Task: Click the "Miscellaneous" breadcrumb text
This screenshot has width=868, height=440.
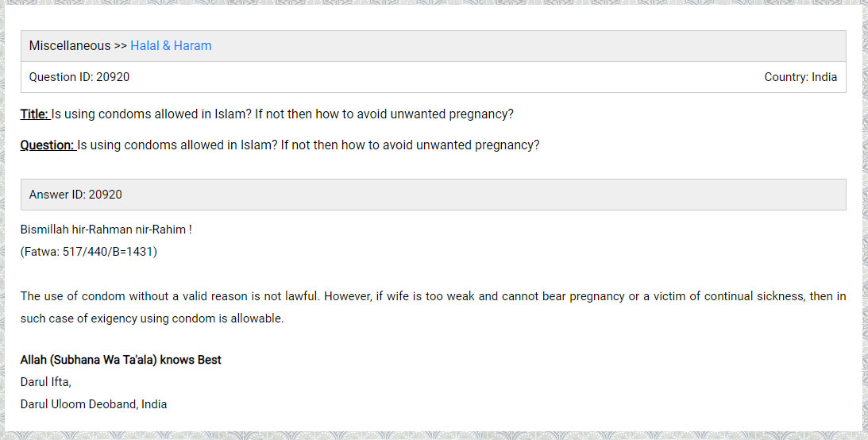Action: (x=70, y=45)
